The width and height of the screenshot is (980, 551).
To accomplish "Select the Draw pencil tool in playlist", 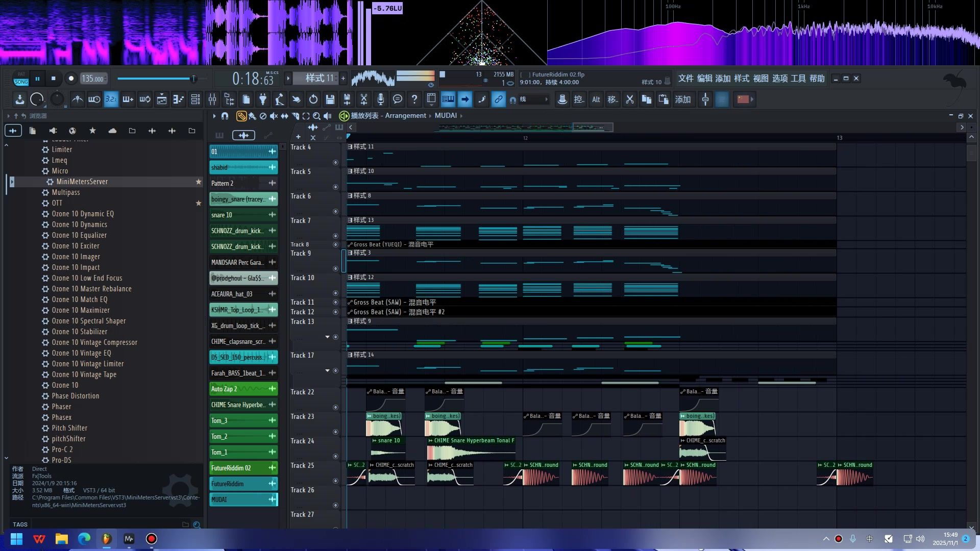I will 241,116.
